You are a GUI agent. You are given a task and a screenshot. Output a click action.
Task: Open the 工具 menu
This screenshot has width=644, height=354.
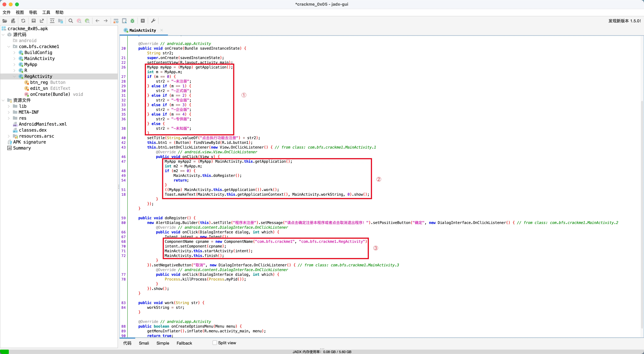point(46,12)
